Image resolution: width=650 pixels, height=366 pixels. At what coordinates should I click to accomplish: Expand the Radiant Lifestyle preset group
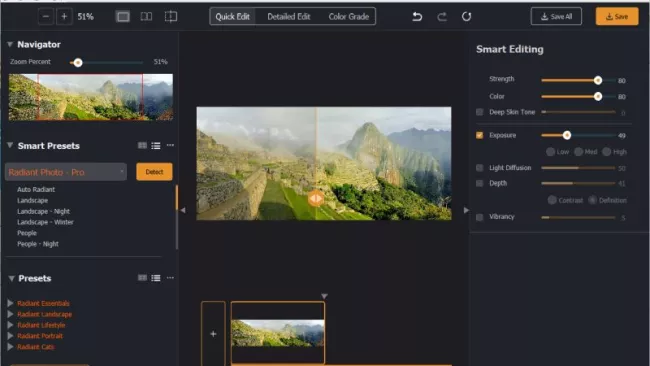pyautogui.click(x=10, y=325)
